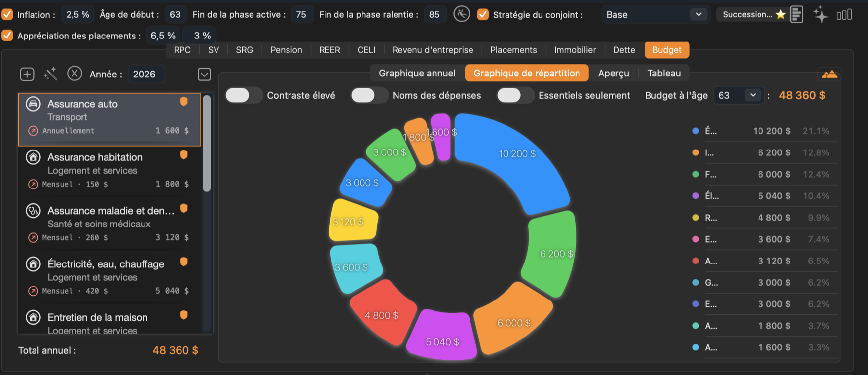
Task: Click the orange mountain chart icon
Action: coord(830,75)
